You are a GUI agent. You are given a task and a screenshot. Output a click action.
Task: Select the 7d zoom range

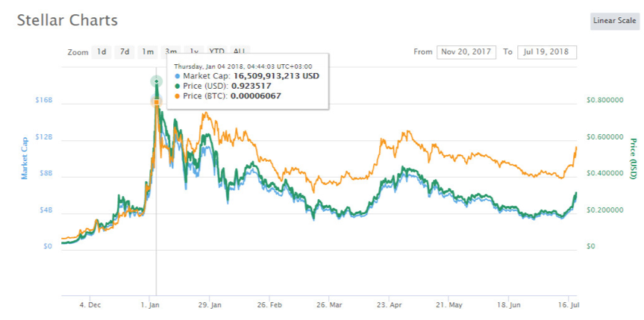[x=125, y=51]
